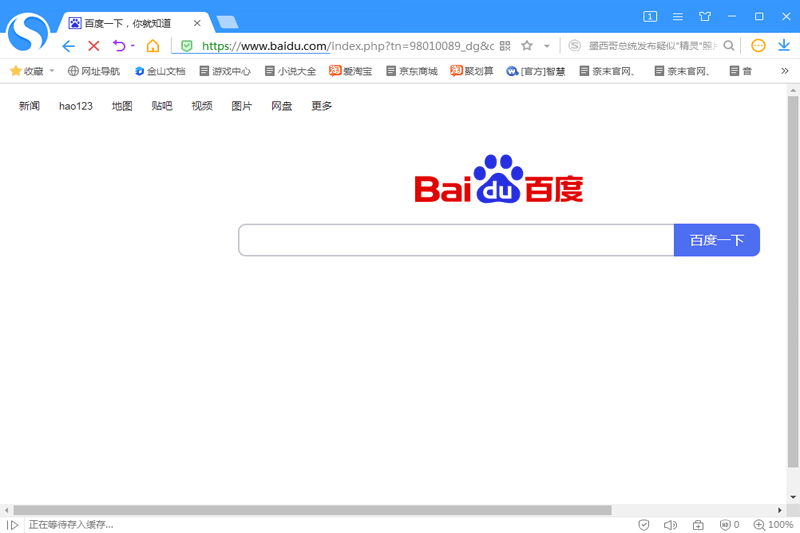Show more bookmarks with the double chevron

(785, 71)
